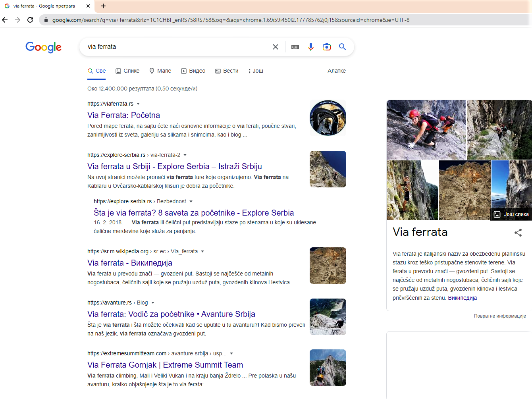Expand options arrow next to avanture.rs Blog
532x399 pixels.
(x=153, y=303)
